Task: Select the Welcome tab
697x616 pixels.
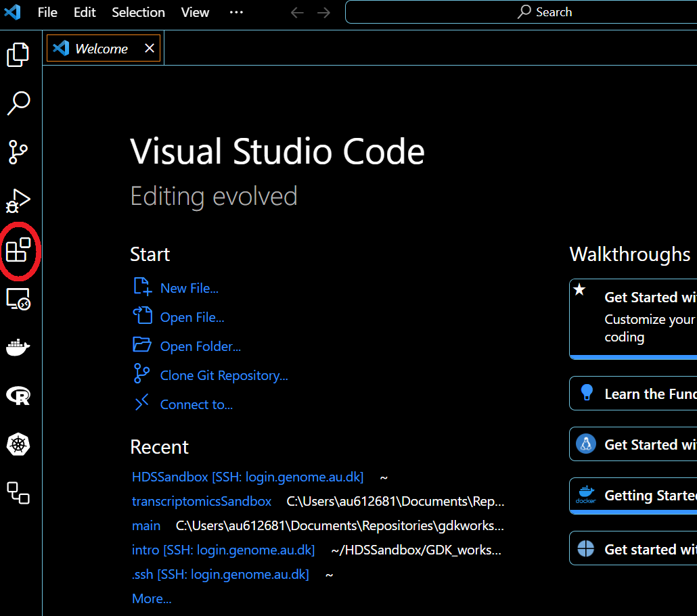Action: coord(101,49)
